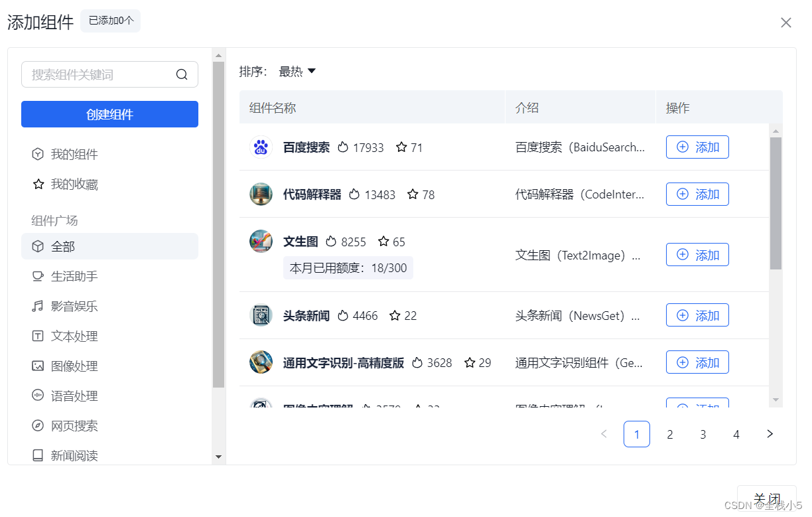
Task: Add the 头条新闻 component
Action: 697,315
